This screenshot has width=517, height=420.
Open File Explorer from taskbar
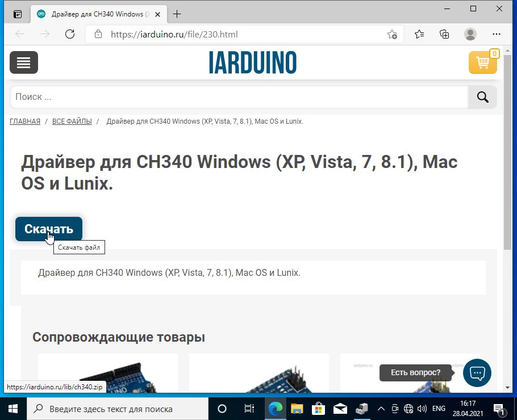[297, 409]
